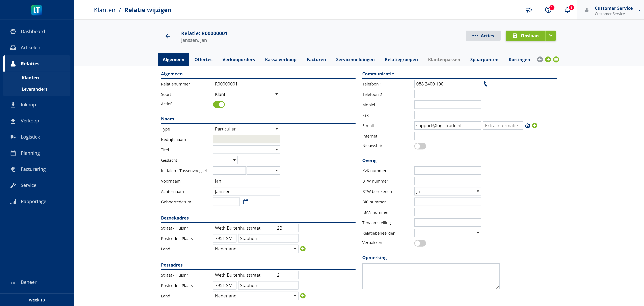Click Klanten breadcrumb link
This screenshot has height=306, width=644.
point(104,10)
